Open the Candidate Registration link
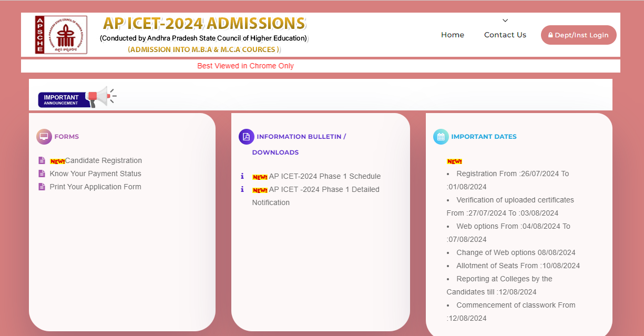 (104, 160)
